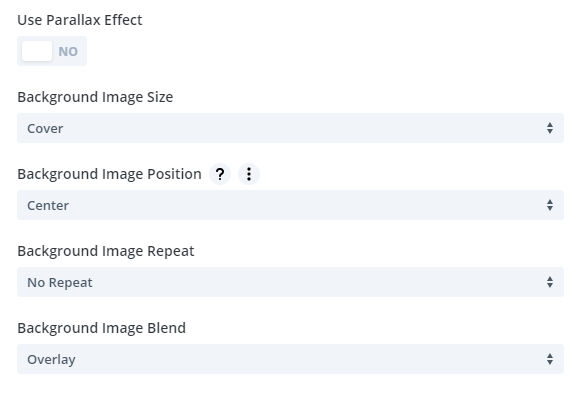This screenshot has height=395, width=584.
Task: Click the Background Image Blend label
Action: click(x=102, y=328)
